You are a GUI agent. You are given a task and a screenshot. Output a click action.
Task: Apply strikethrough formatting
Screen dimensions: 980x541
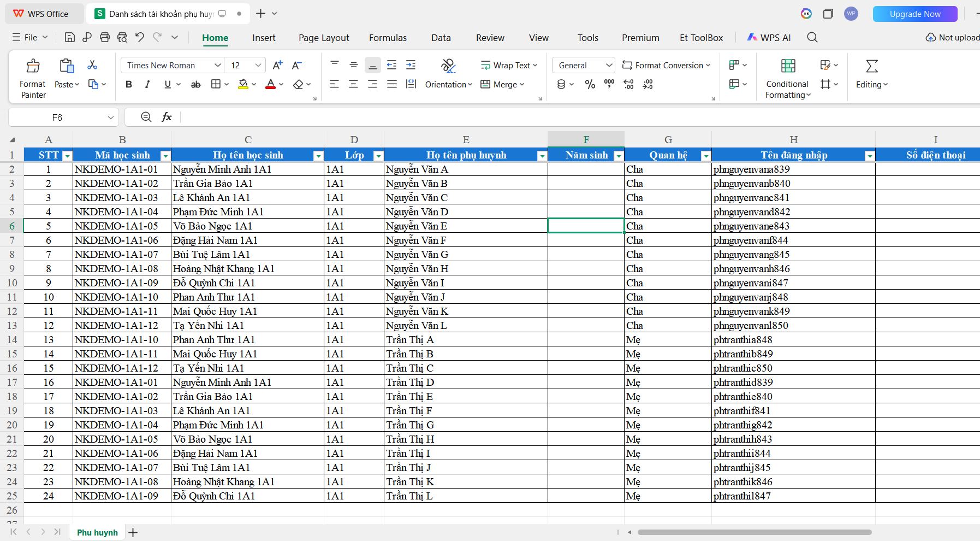tap(195, 84)
